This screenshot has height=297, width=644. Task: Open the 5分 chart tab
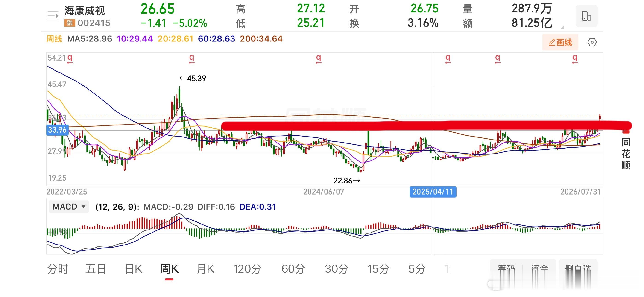tap(417, 269)
